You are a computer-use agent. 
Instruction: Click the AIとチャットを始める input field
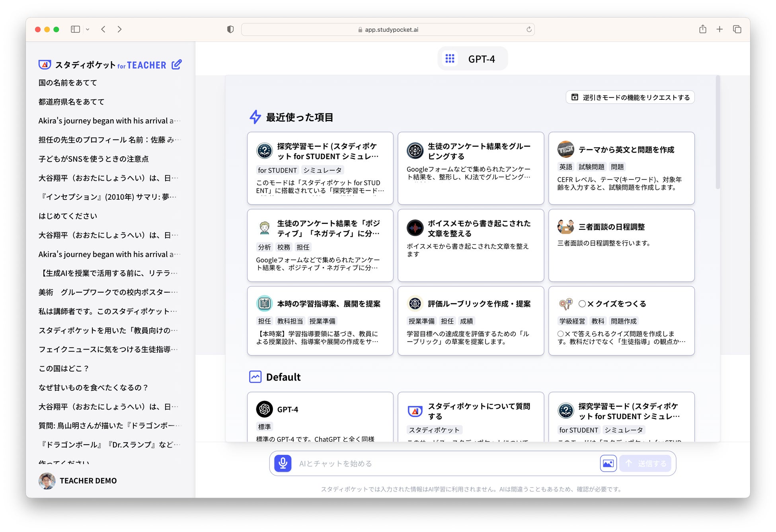438,463
